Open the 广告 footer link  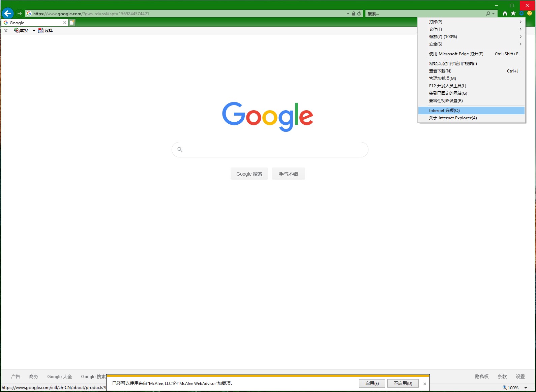pyautogui.click(x=16, y=377)
